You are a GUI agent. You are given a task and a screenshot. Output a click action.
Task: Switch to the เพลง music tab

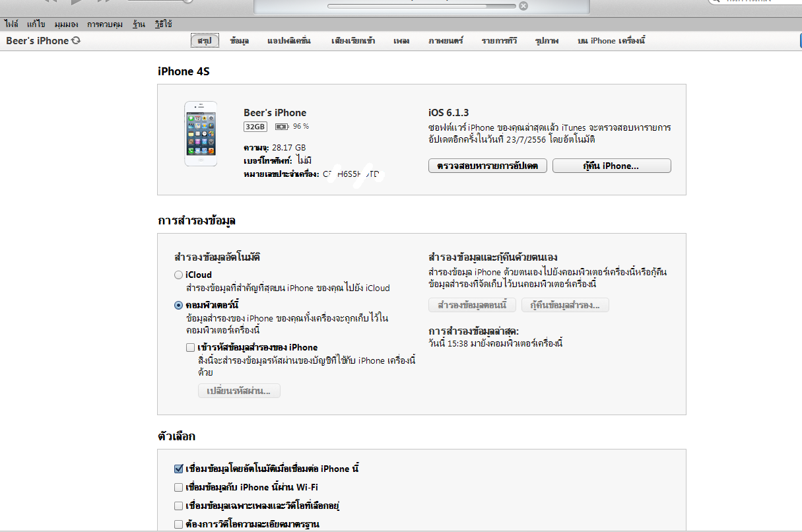401,41
